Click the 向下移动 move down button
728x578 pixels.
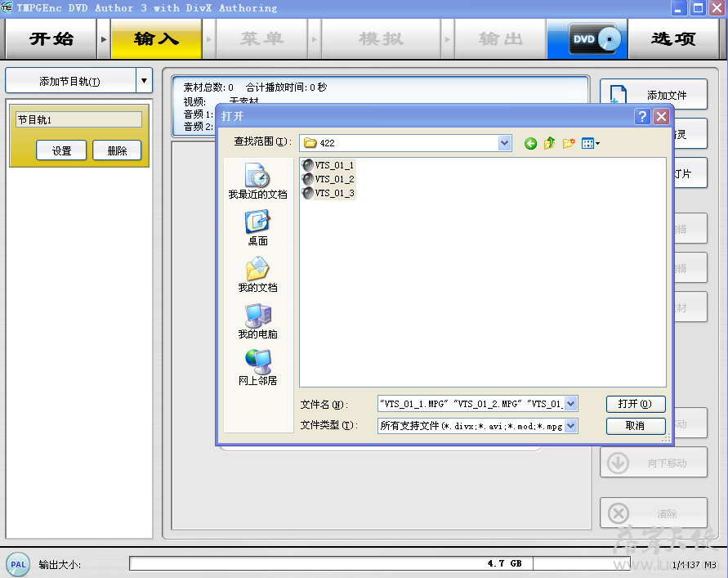(654, 463)
